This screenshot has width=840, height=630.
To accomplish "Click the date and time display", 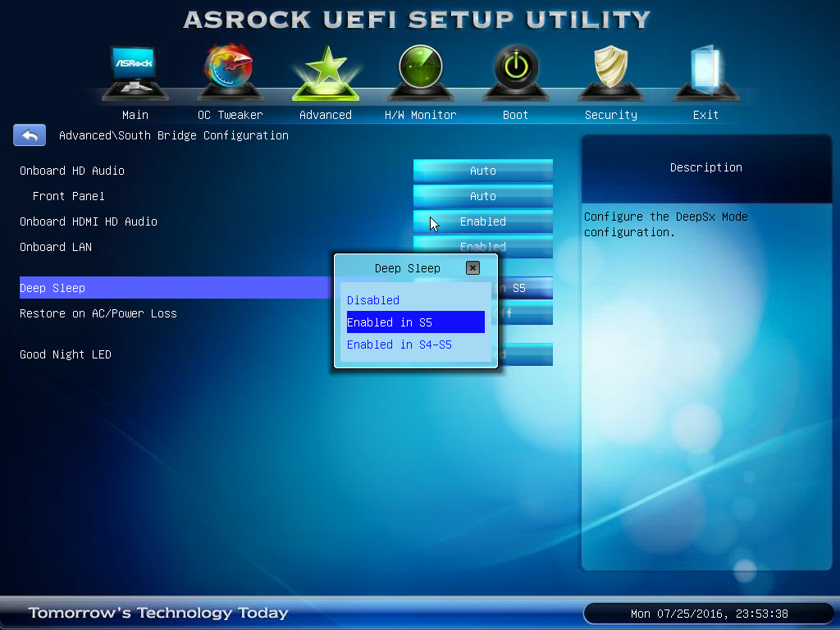I will pyautogui.click(x=709, y=614).
